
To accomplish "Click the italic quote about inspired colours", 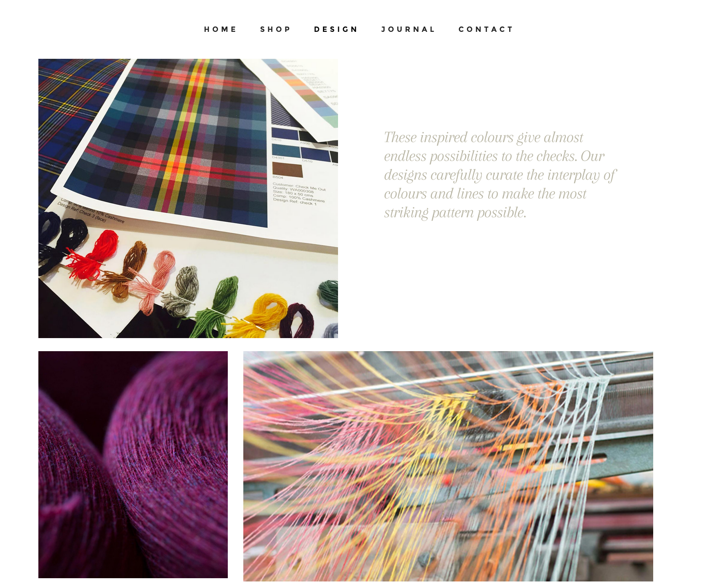I will (500, 175).
